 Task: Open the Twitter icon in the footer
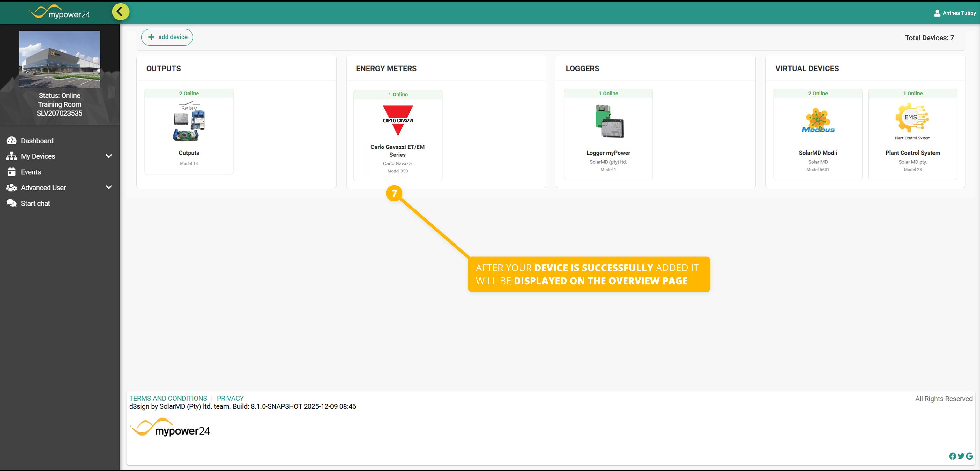pos(961,456)
